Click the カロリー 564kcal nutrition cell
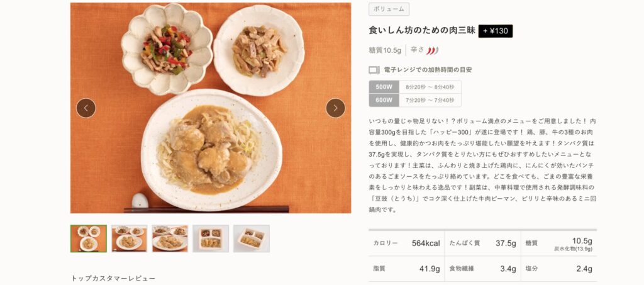The width and height of the screenshot is (644, 285). click(406, 243)
